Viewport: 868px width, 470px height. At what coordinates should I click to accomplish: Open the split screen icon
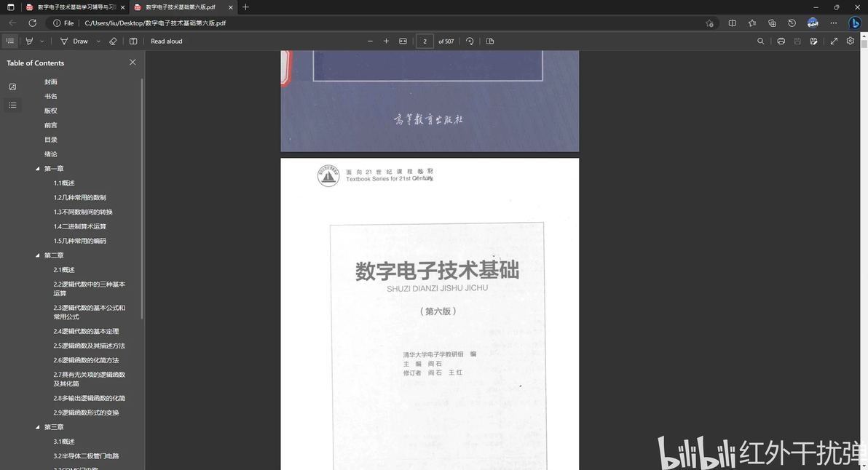coord(733,23)
